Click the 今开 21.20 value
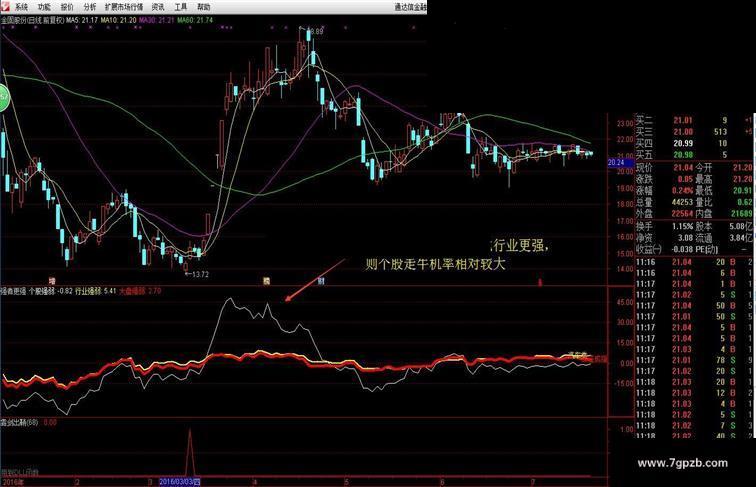Screen dimensions: 756x487 click(742, 167)
